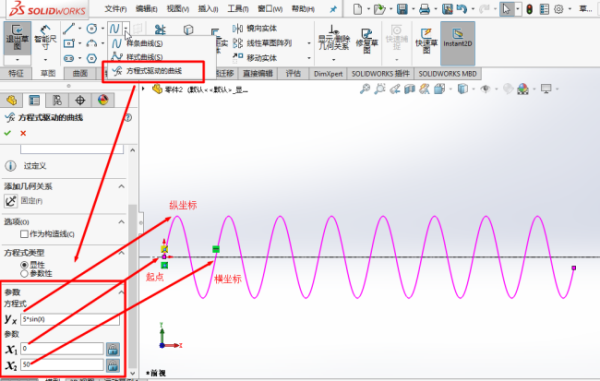
Task: Select the 显性 (explicit) equation type radio
Action: pyautogui.click(x=24, y=265)
